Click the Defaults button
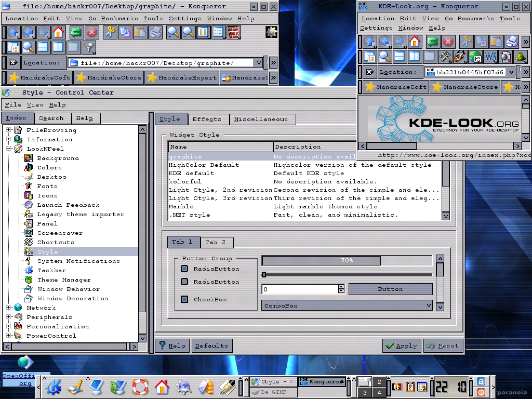Screen dimensions: 532x399 (x=212, y=345)
